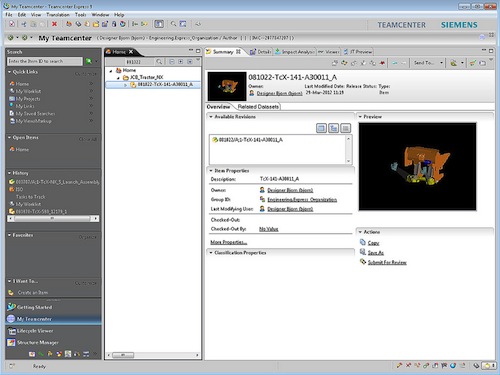Click the search icon beside 081022 field
The width and height of the screenshot is (500, 375).
(x=159, y=62)
